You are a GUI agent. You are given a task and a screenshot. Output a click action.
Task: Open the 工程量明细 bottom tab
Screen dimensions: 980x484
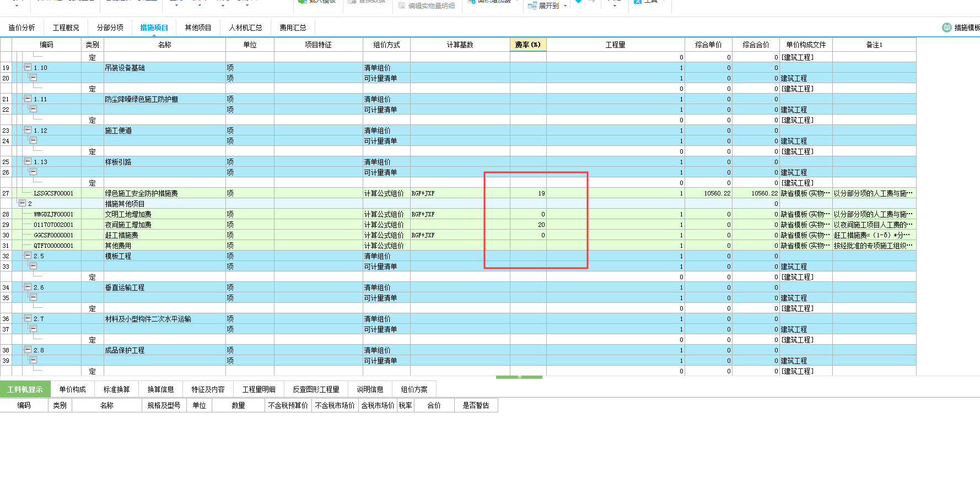tap(259, 389)
